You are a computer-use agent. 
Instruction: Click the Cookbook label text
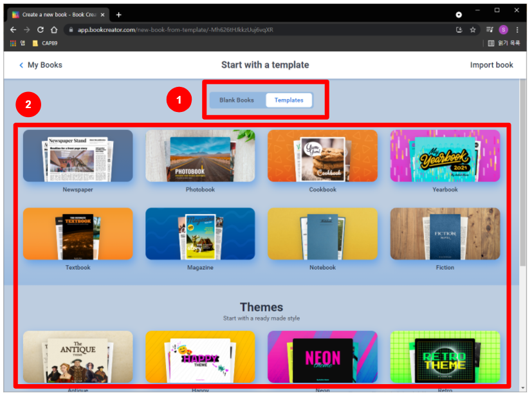[323, 190]
